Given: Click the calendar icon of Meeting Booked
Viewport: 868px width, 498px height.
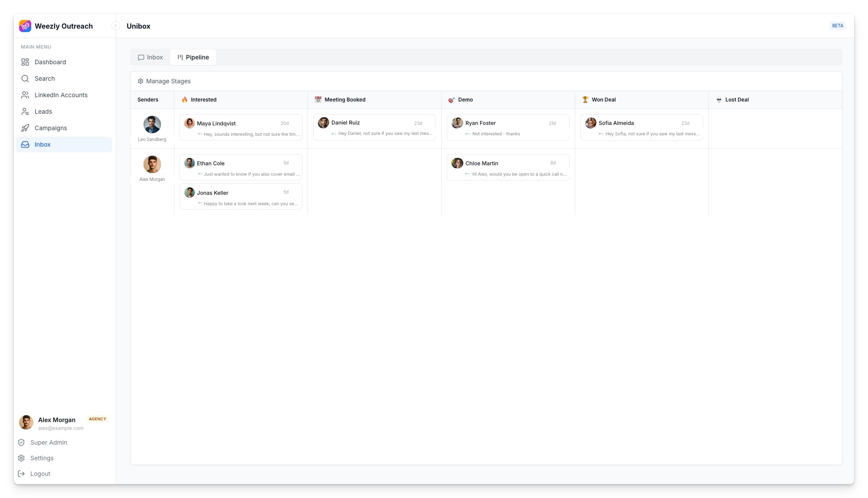Looking at the screenshot, I should coord(318,100).
